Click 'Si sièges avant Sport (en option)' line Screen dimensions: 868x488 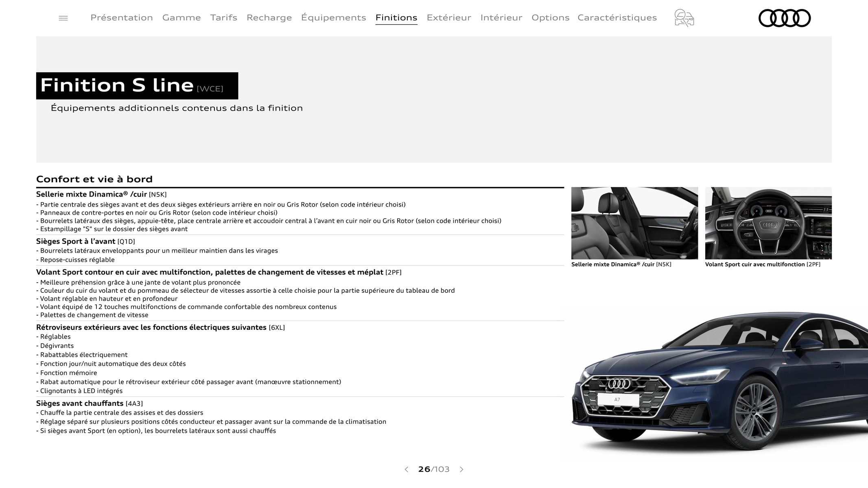pos(156,431)
